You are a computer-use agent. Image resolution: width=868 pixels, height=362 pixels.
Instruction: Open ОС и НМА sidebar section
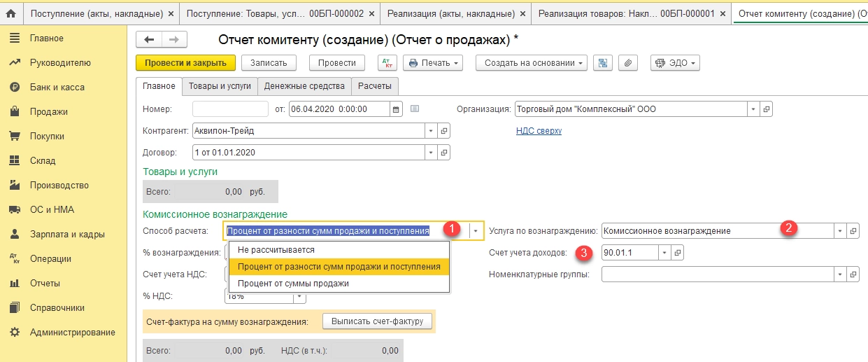coord(52,209)
